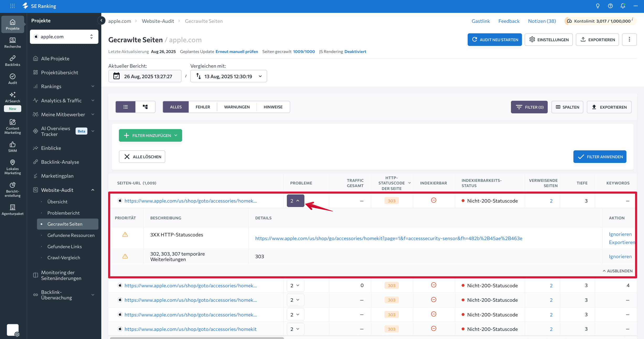Open Spalten column settings
This screenshot has width=644, height=339.
click(x=567, y=107)
